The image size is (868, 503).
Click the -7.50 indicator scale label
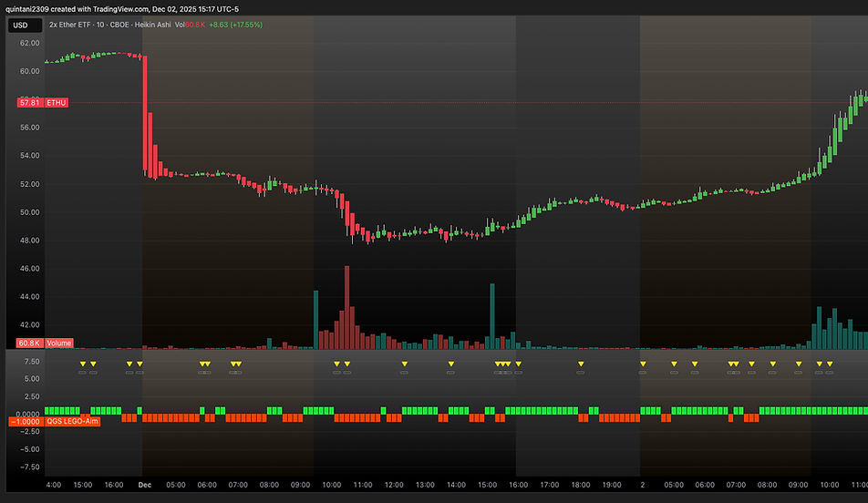click(x=30, y=467)
